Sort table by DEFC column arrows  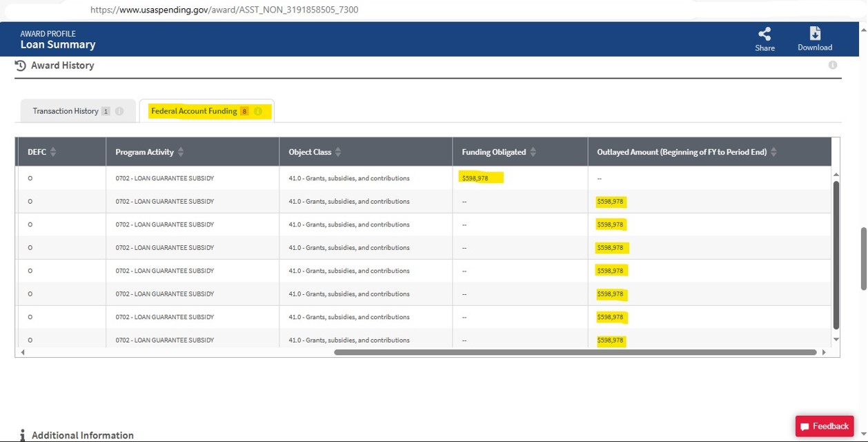53,152
